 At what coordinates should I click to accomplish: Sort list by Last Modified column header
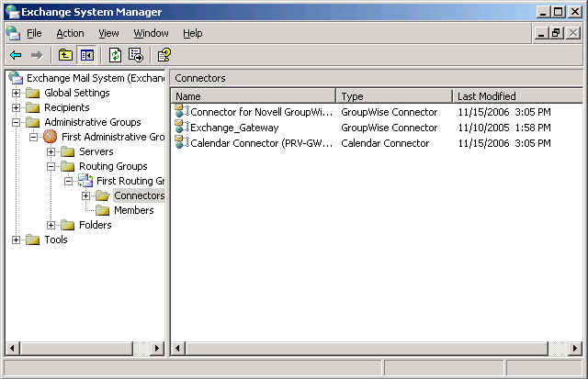pyautogui.click(x=518, y=96)
